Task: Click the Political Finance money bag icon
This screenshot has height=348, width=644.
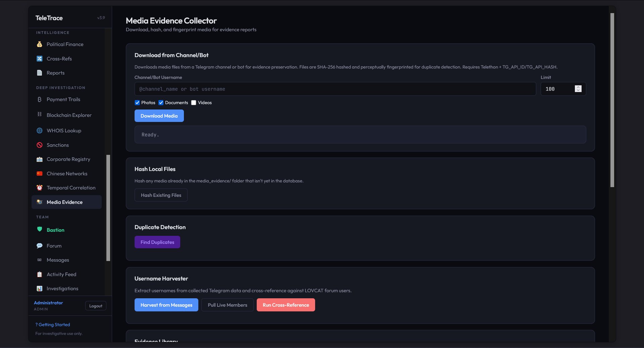Action: tap(40, 44)
